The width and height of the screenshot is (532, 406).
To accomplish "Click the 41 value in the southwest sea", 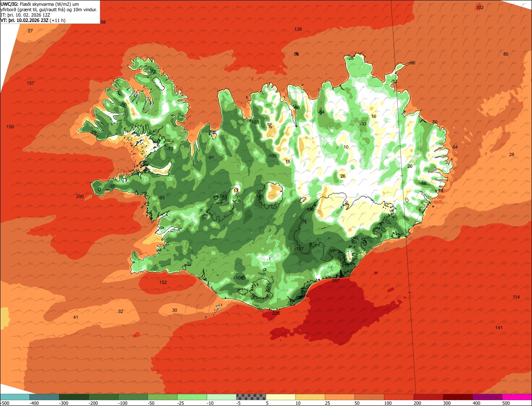I will click(76, 317).
